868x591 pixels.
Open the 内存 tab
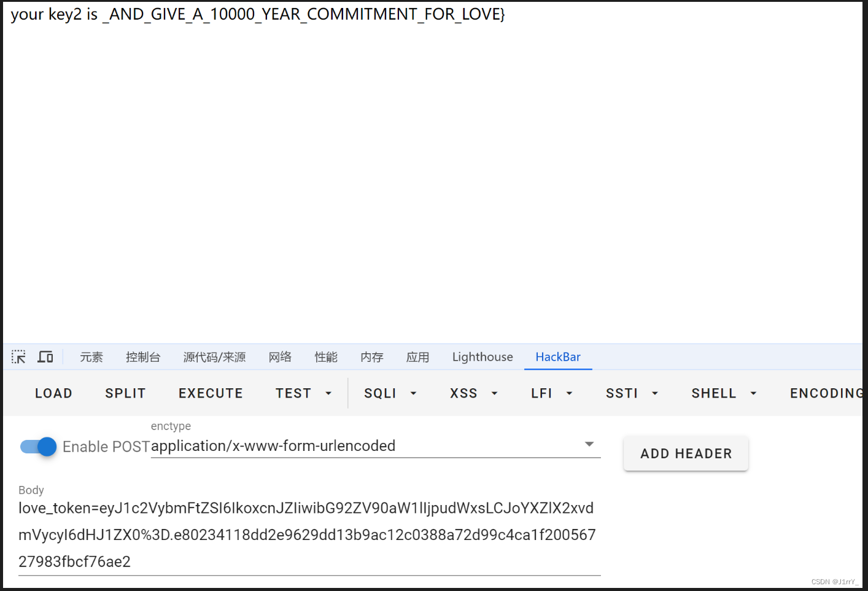(372, 357)
